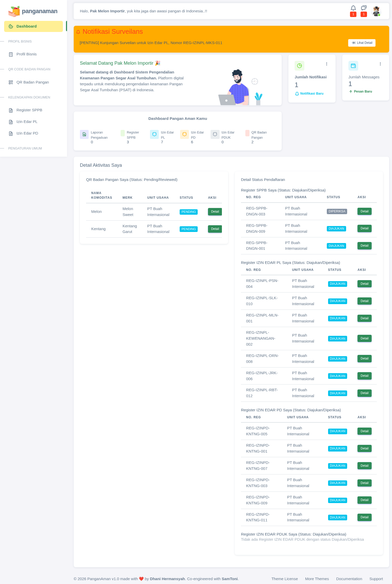Expand the Jumlah Messages card options menu

380,64
